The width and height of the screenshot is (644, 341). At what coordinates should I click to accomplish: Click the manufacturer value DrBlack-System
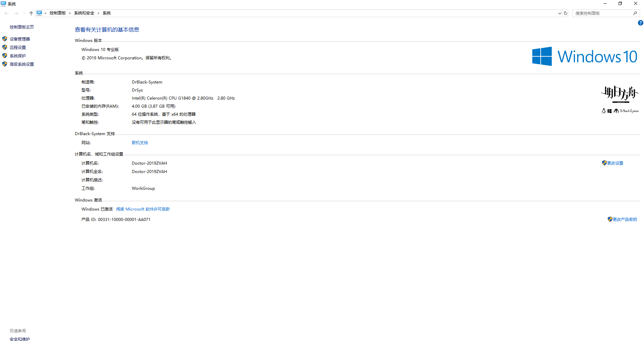click(147, 82)
